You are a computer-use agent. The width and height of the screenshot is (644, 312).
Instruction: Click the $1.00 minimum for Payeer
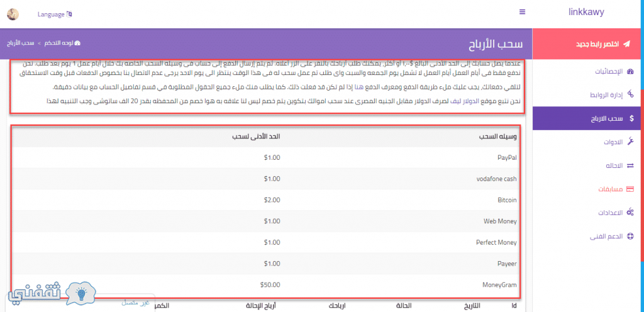(272, 264)
